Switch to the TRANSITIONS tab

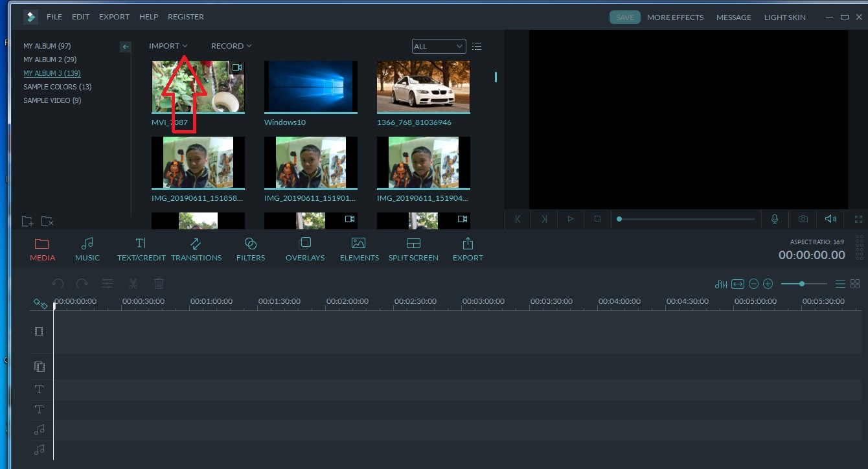pos(196,249)
